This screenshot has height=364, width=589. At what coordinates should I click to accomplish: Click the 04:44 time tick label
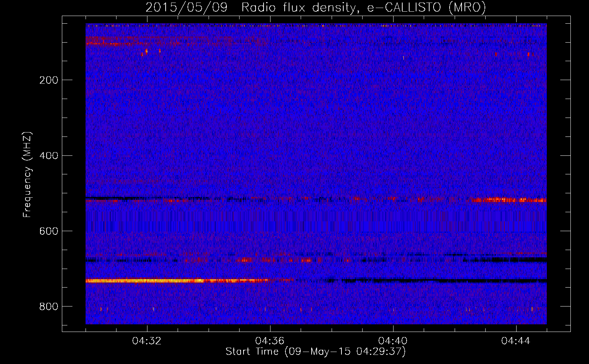[516, 341]
